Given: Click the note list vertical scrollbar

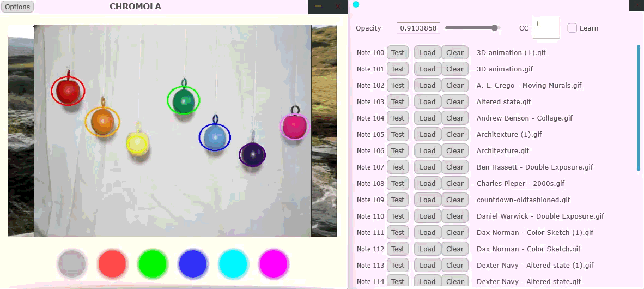Looking at the screenshot, I should coord(639,108).
